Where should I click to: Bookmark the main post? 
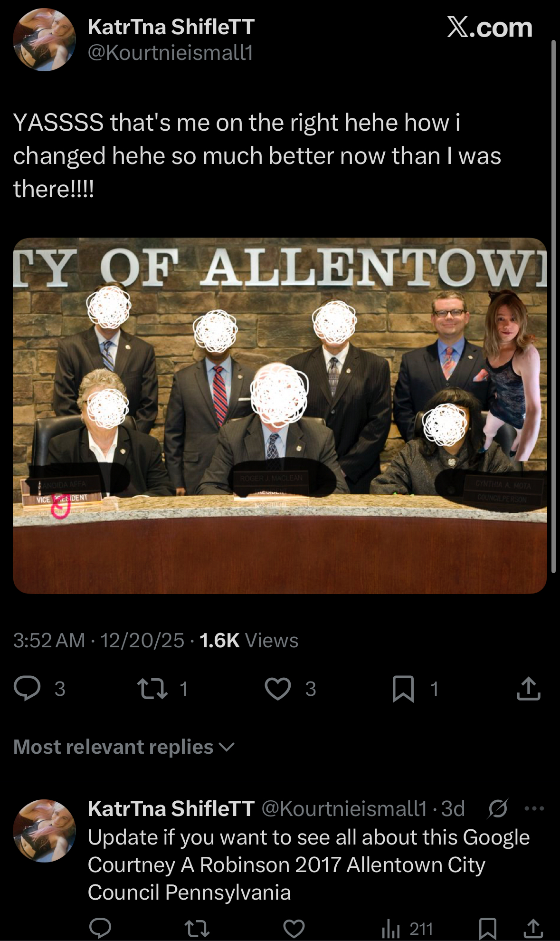point(403,689)
